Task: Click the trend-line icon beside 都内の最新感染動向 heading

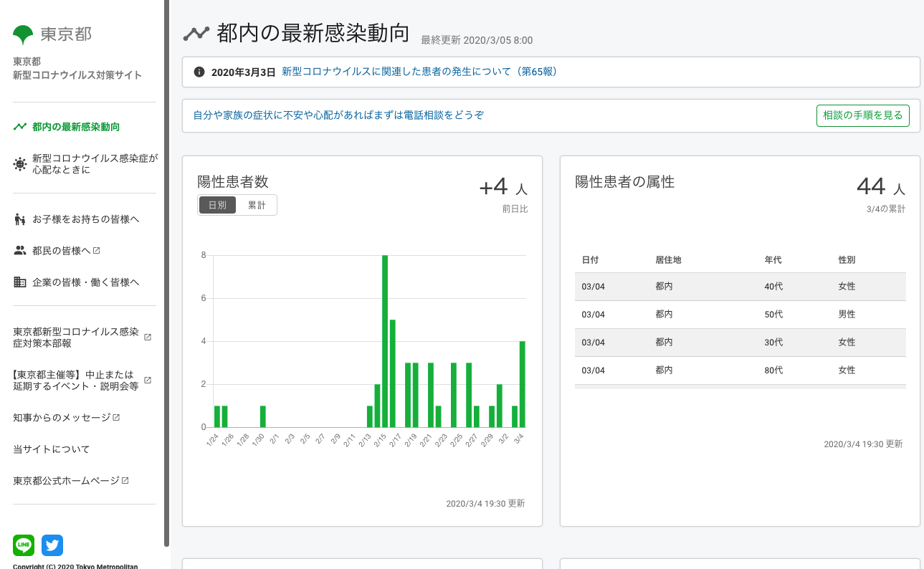Action: [x=196, y=34]
